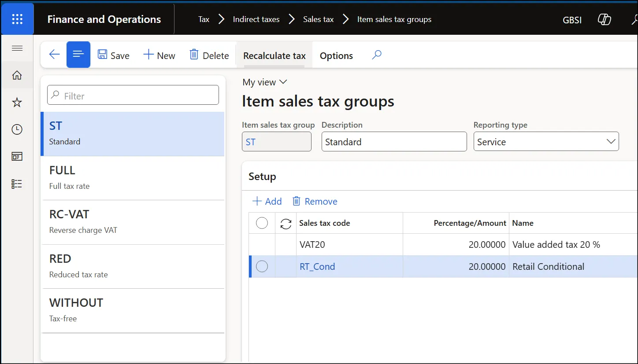Select the RC-VAT list item

[133, 222]
